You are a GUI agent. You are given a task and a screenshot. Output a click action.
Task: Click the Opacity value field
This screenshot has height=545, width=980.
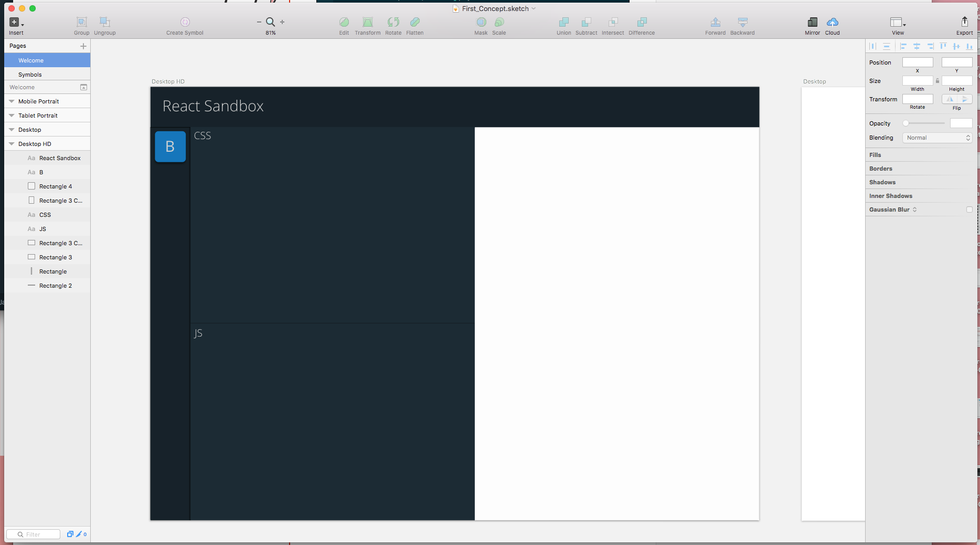tap(961, 123)
